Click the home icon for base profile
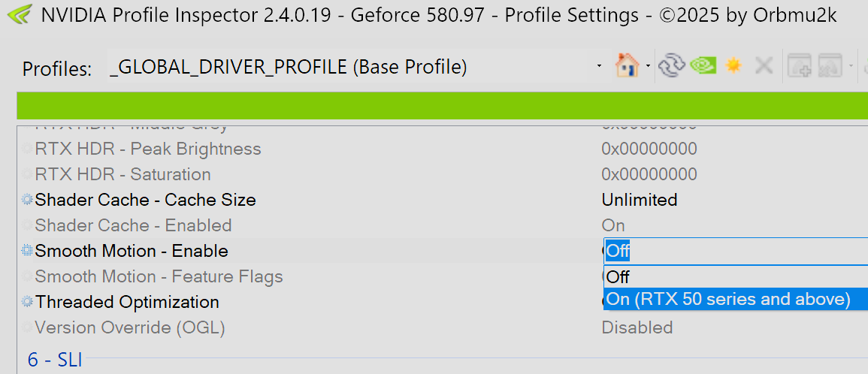This screenshot has width=868, height=374. (x=628, y=67)
